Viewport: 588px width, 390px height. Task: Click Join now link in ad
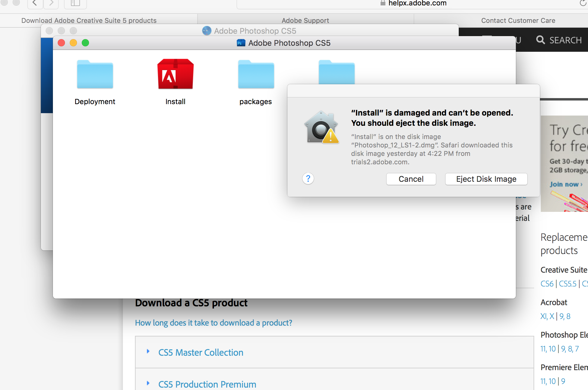pyautogui.click(x=566, y=184)
